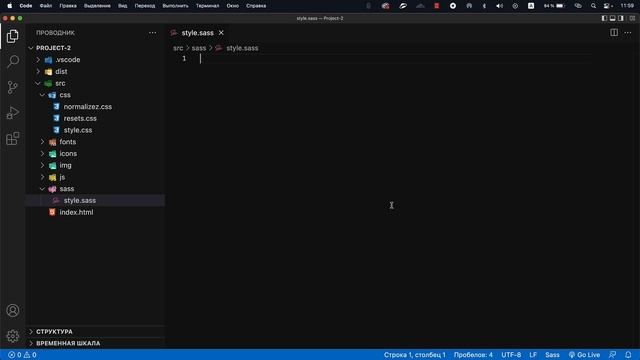Screen dimensions: 640x360
Task: Change language mode Sass in status bar
Action: [x=552, y=355]
